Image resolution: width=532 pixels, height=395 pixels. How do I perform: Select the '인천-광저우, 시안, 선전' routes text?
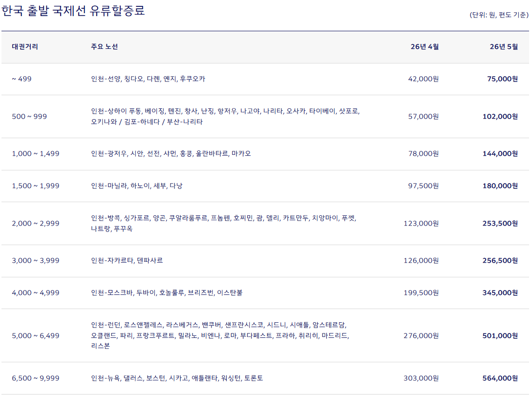[171, 154]
